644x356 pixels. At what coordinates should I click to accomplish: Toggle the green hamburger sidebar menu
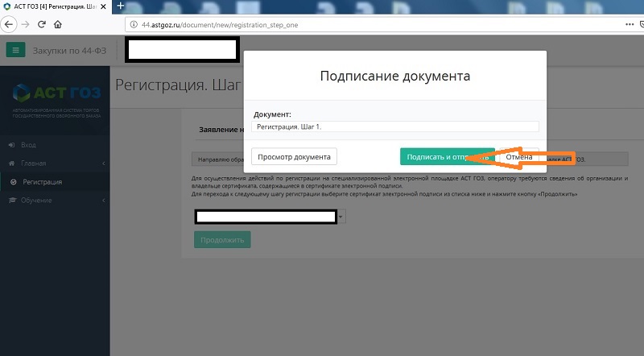tap(15, 50)
